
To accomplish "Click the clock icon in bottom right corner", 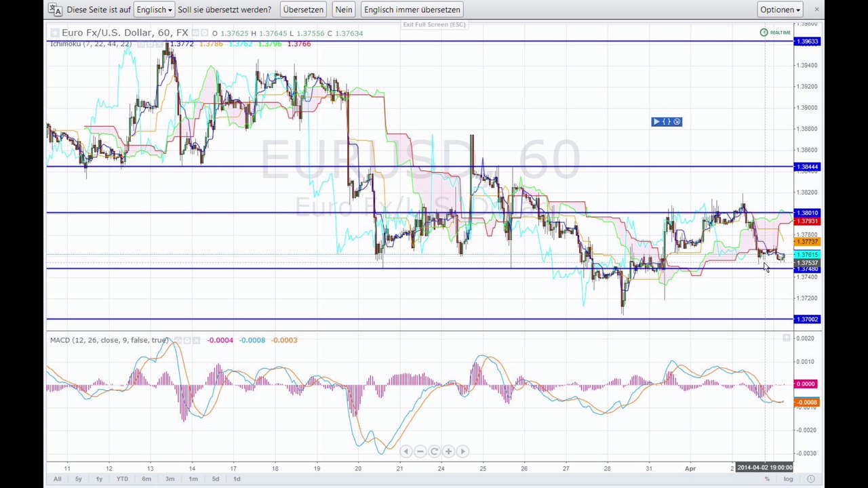I will [811, 479].
